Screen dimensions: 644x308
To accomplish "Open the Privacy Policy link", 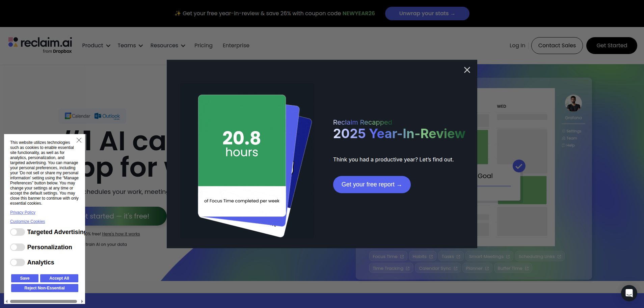I will pyautogui.click(x=23, y=212).
